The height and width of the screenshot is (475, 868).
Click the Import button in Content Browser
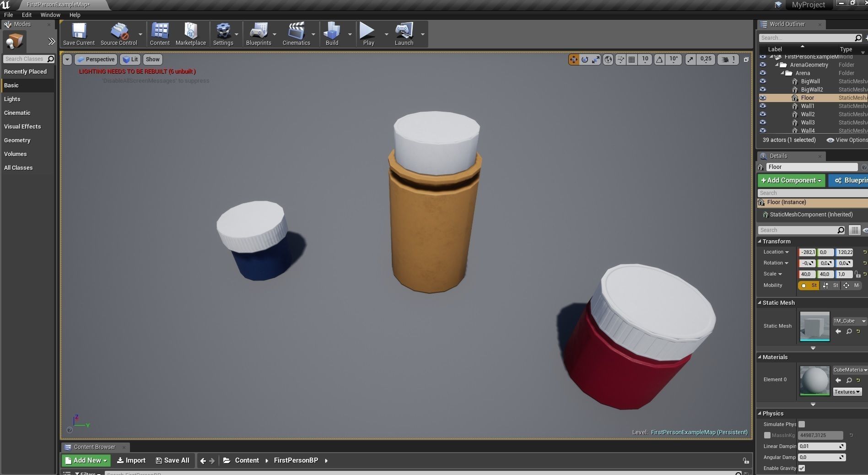click(x=131, y=460)
